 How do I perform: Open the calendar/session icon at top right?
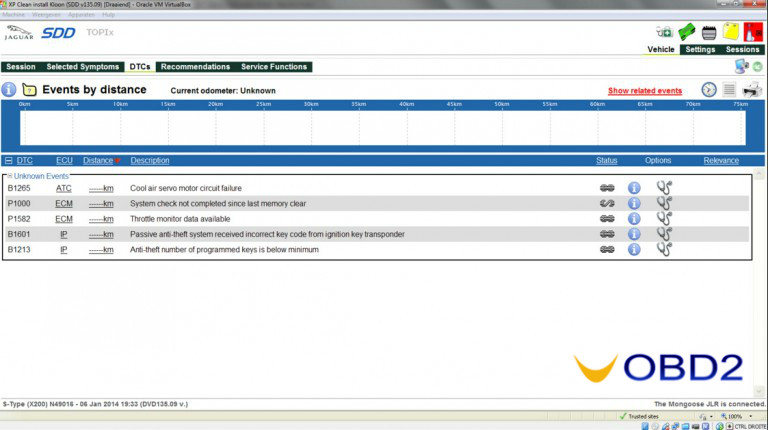pos(709,33)
